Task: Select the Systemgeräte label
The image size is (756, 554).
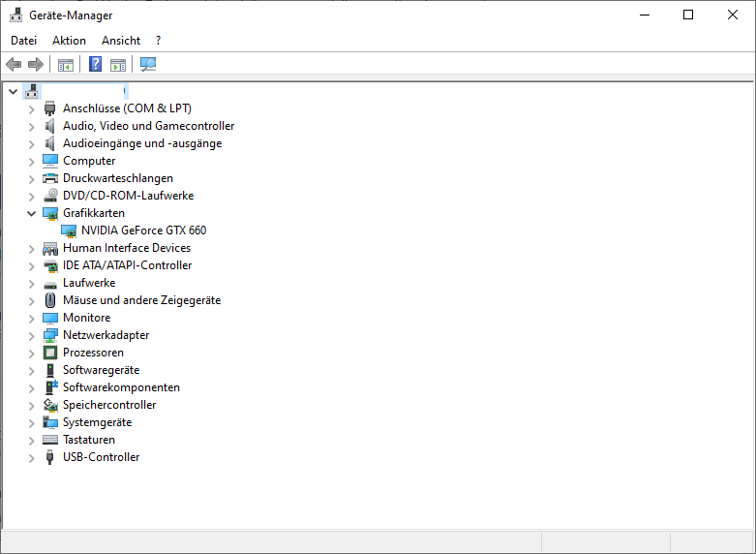Action: 97,422
